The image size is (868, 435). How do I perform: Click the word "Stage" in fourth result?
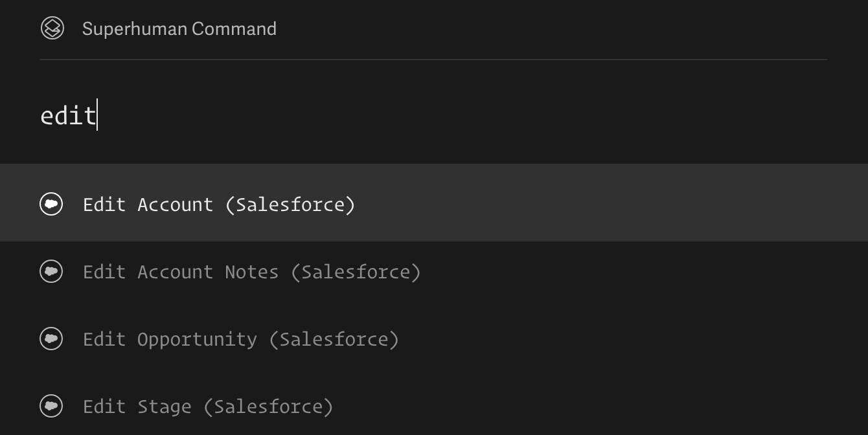[164, 407]
